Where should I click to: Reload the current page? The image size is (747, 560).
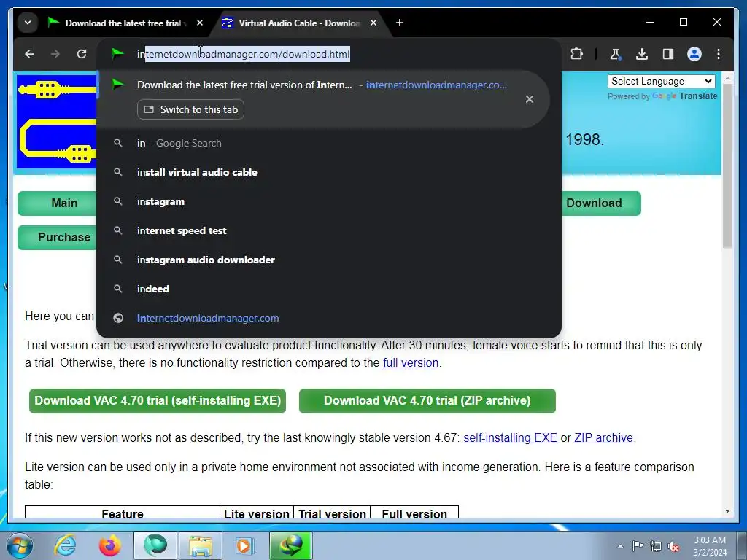(82, 54)
